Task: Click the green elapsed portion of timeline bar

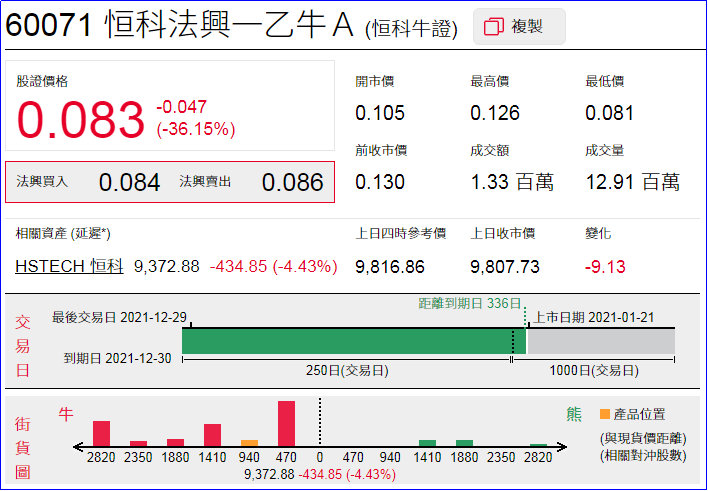Action: click(354, 341)
